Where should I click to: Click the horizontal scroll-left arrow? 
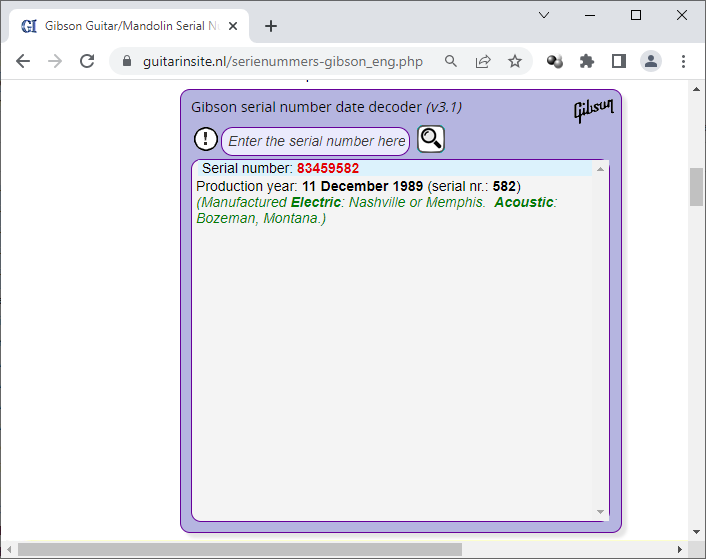point(9,550)
